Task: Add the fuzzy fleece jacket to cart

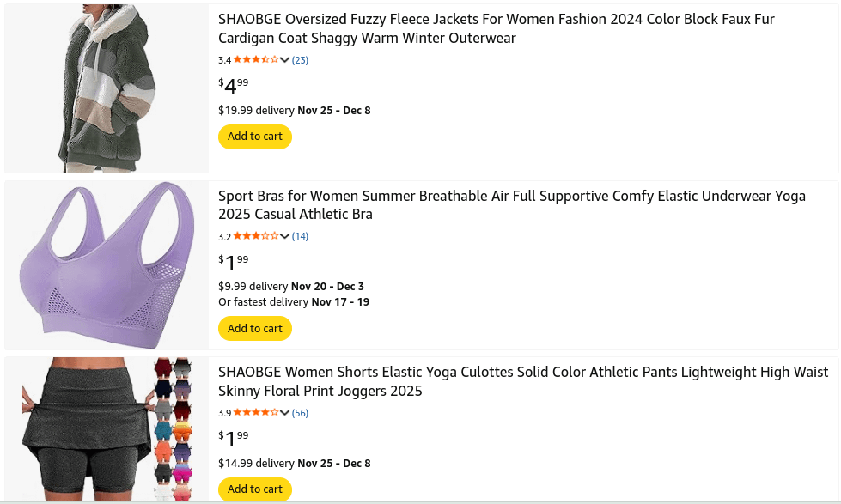Action: [255, 137]
